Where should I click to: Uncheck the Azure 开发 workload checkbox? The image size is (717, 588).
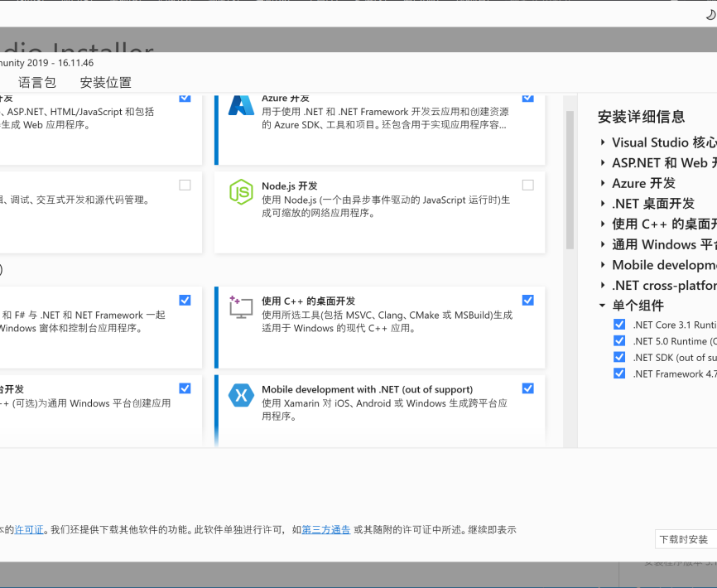[x=527, y=98]
